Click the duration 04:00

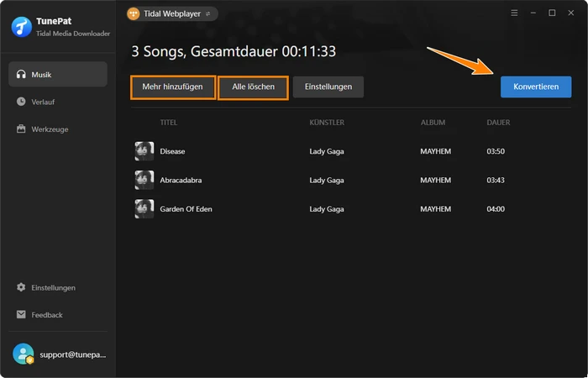[x=496, y=209]
